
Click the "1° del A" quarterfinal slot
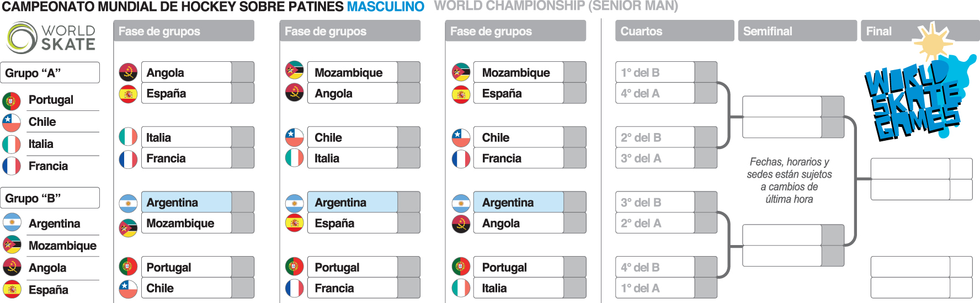(x=655, y=288)
